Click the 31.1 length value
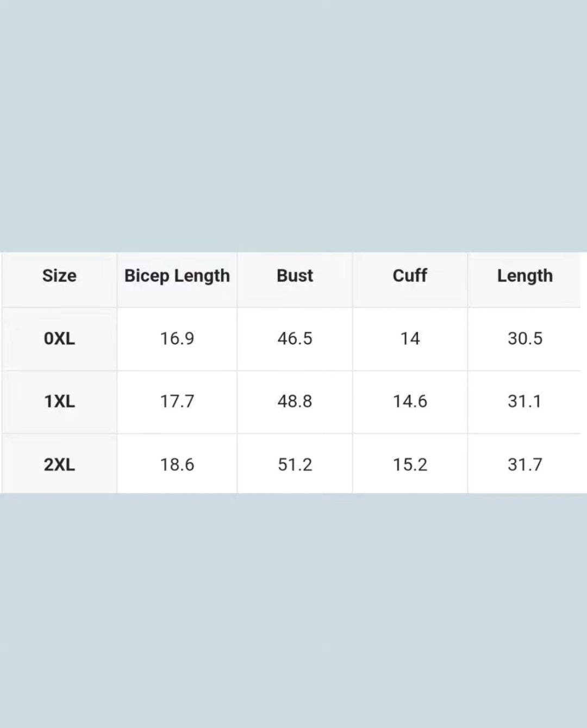Viewport: 587px width, 728px height. click(x=524, y=402)
